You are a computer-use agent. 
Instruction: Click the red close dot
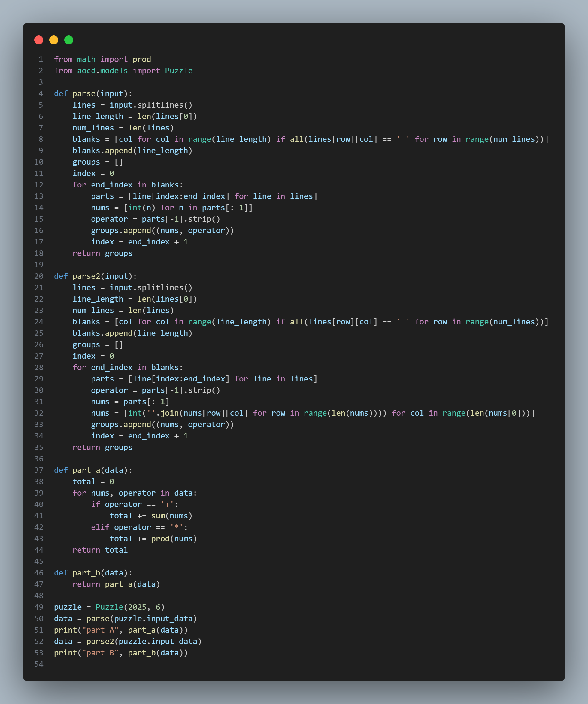(39, 40)
